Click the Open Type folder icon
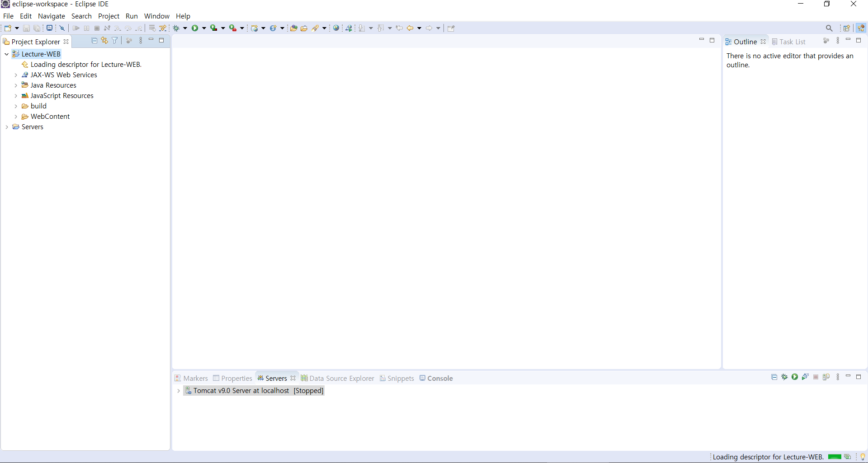 293,28
